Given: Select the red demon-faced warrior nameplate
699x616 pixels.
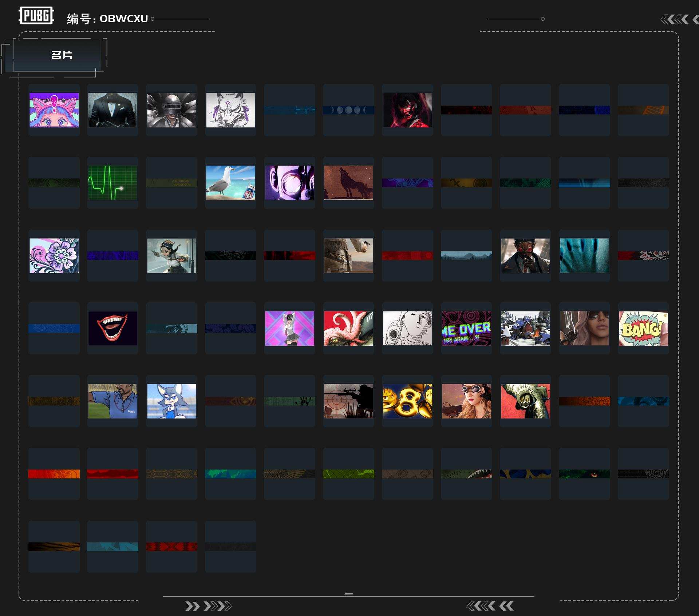Looking at the screenshot, I should pyautogui.click(x=408, y=110).
